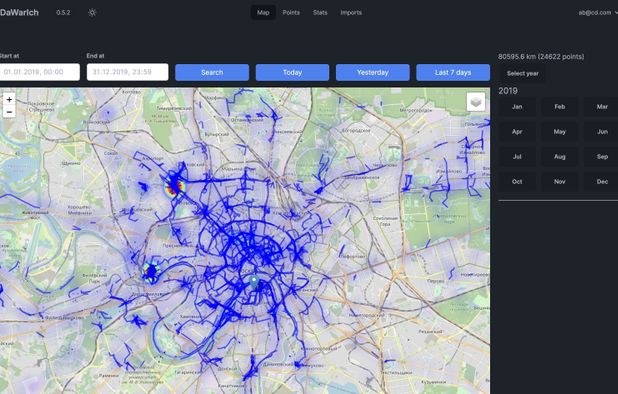Click the Yesterday button

tap(372, 72)
